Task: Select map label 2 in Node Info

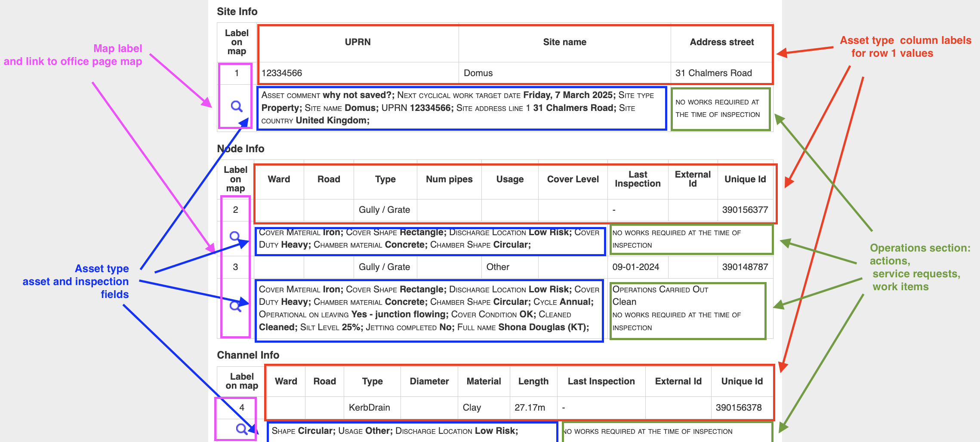Action: coord(235,209)
